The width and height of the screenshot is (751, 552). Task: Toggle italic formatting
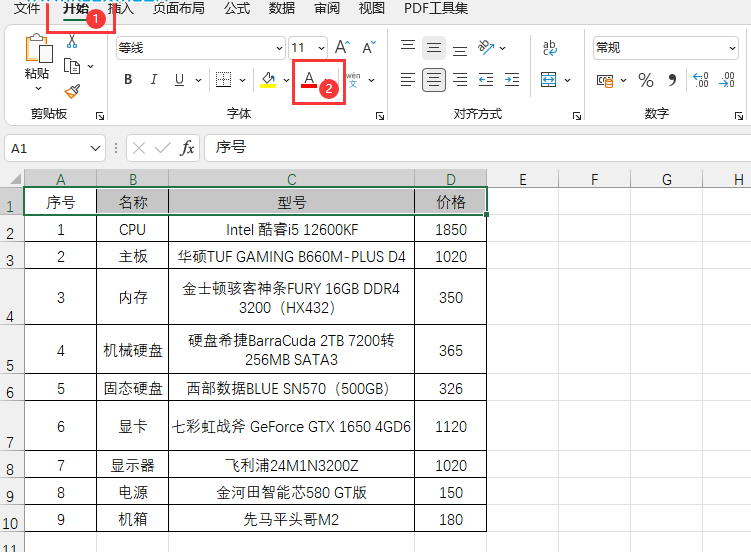154,80
